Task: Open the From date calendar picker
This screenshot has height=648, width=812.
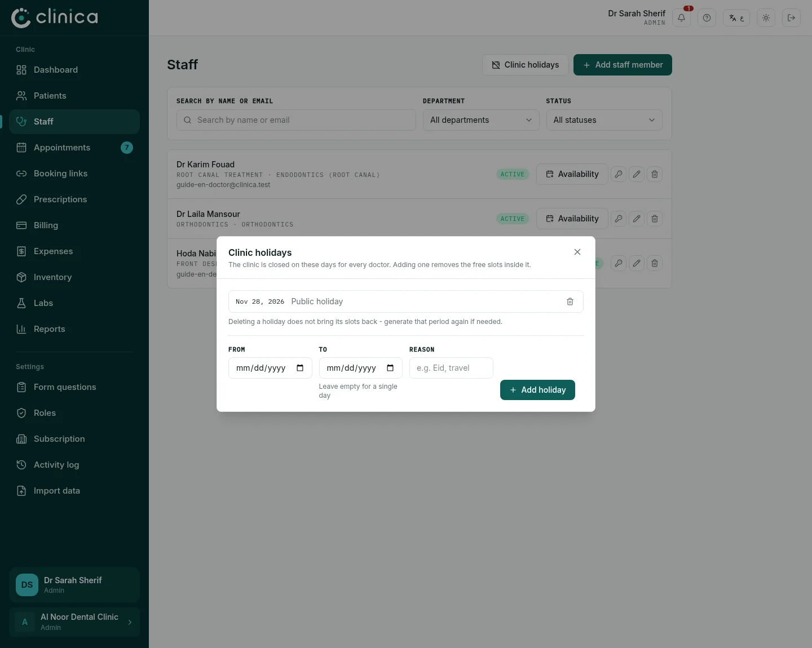Action: (300, 368)
